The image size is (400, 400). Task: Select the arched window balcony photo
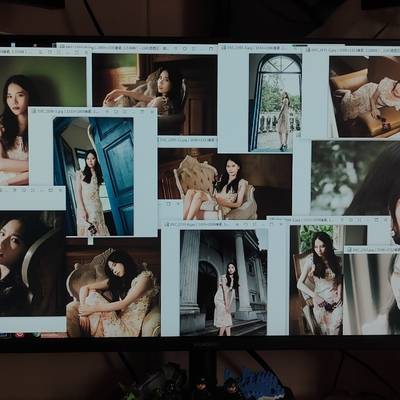point(275,103)
